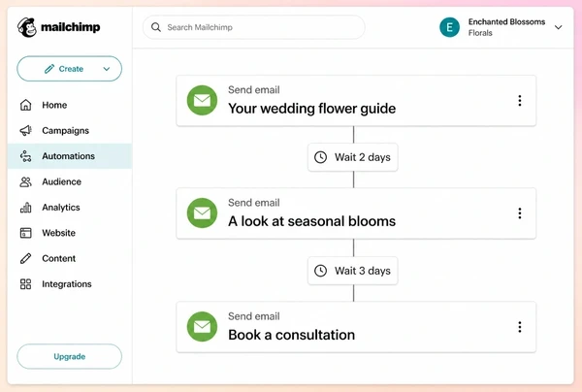Image resolution: width=582 pixels, height=392 pixels.
Task: Click clock icon on Wait 3 days
Action: tap(321, 271)
